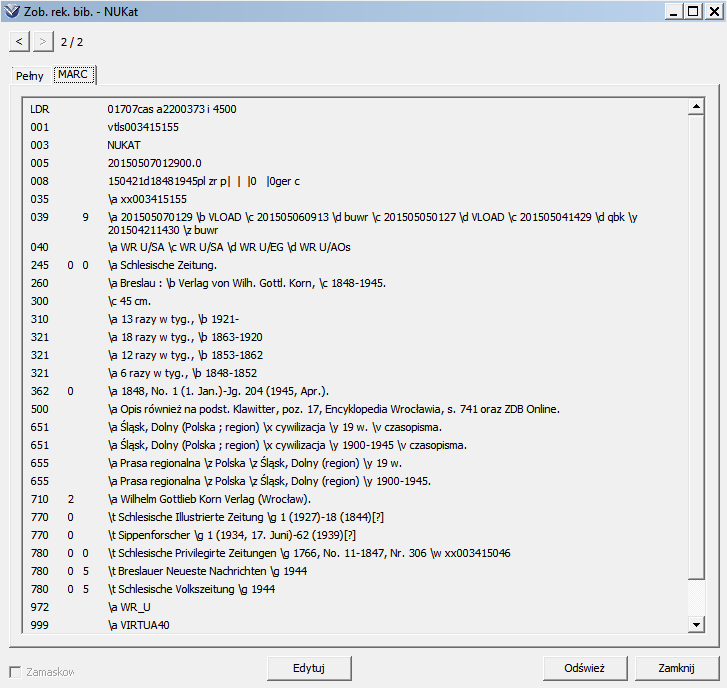
Task: Click the vertical scrollbar thumb
Action: pyautogui.click(x=696, y=347)
